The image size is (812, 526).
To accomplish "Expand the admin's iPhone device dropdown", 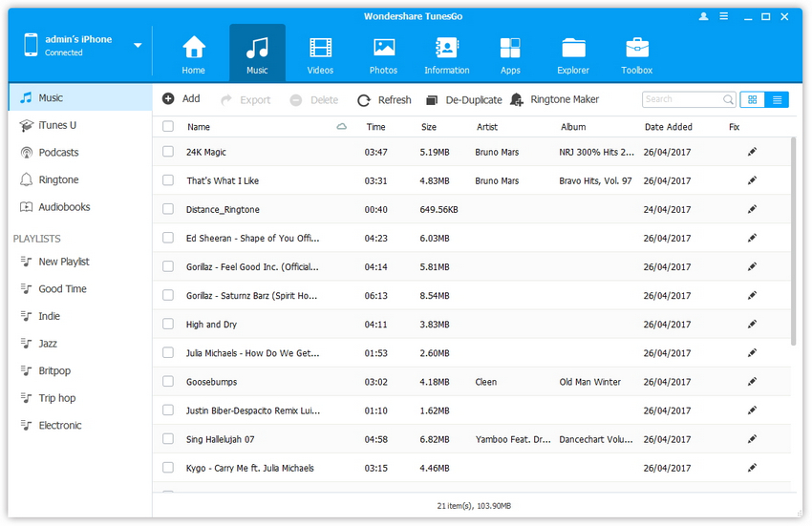I will point(138,46).
